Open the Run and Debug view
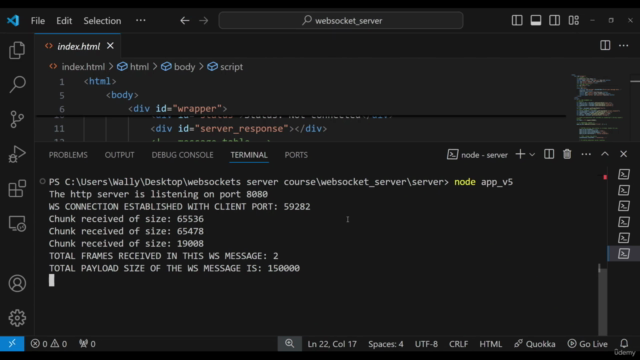This screenshot has width=640, height=360. pyautogui.click(x=17, y=154)
